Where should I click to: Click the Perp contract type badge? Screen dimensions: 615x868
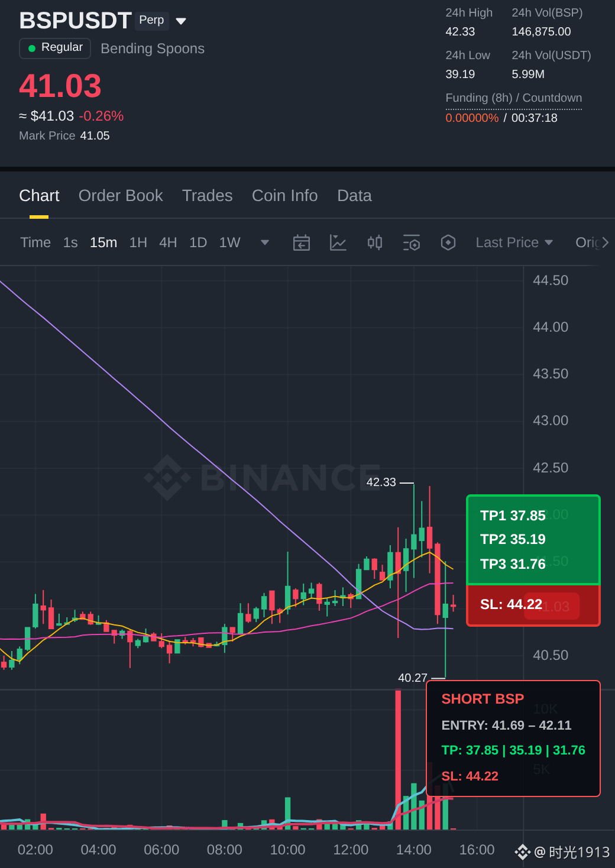(x=151, y=20)
